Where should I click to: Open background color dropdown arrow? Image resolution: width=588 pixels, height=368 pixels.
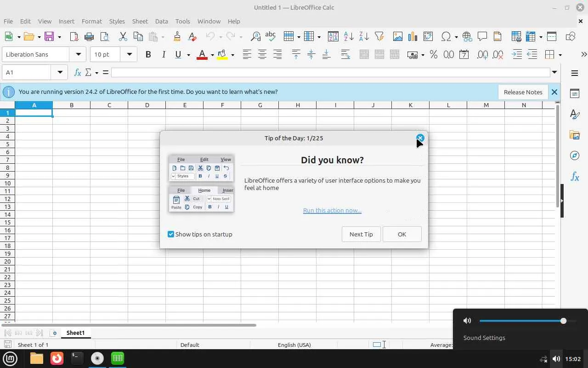[x=232, y=55]
